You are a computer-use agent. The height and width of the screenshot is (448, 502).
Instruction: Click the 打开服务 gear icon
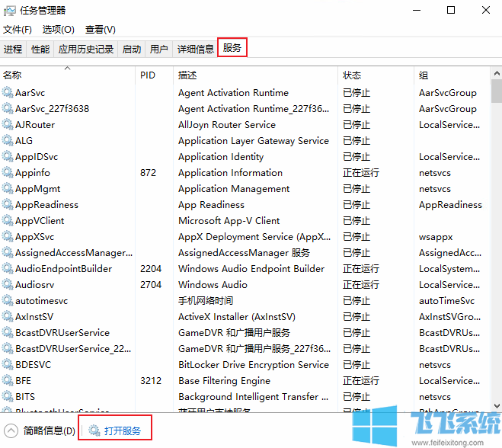94,430
